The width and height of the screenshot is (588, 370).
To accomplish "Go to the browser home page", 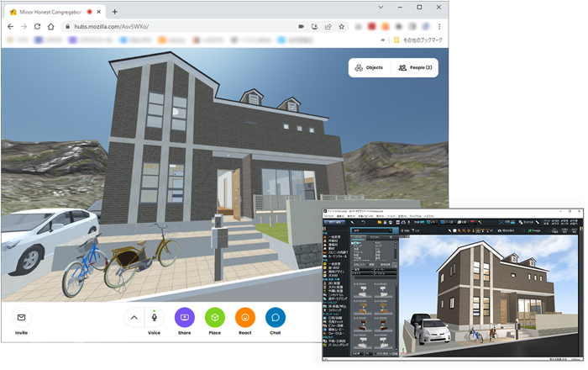I will (x=51, y=26).
